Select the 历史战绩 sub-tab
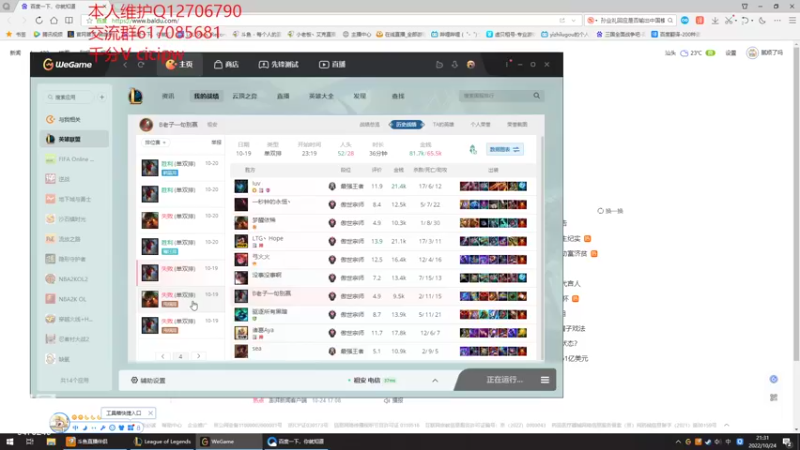The image size is (800, 450). (407, 124)
